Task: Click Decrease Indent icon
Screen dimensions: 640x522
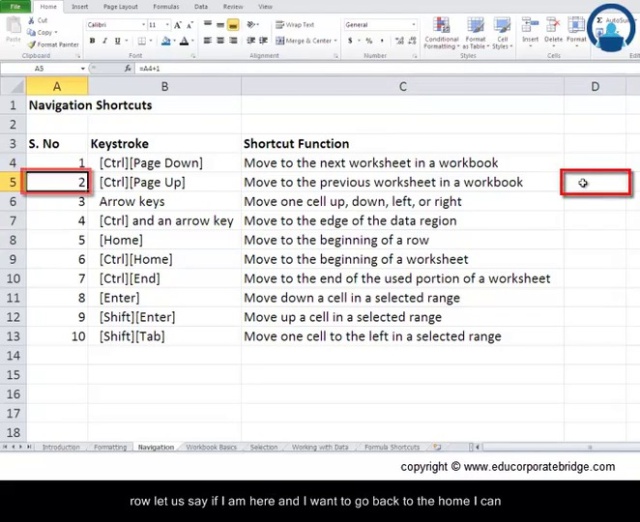Action: (251, 40)
